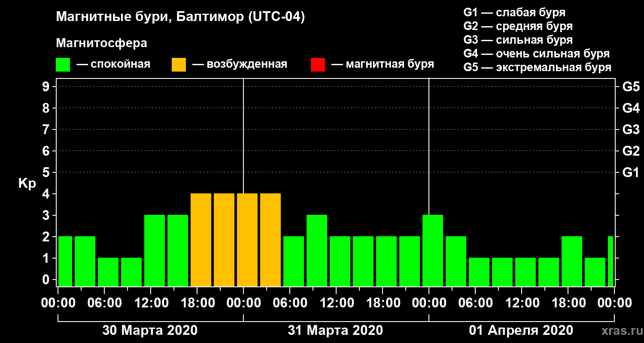Click the '— возбужденная' legend label
Screen dimensions: 644x343
pyautogui.click(x=240, y=64)
